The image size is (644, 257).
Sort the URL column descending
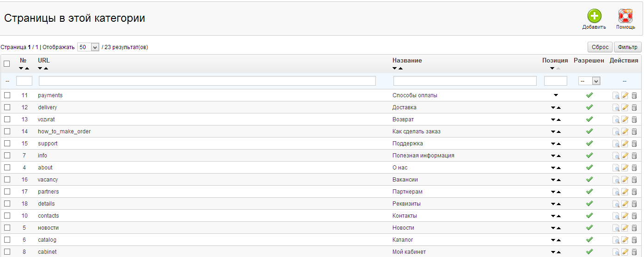(x=41, y=69)
